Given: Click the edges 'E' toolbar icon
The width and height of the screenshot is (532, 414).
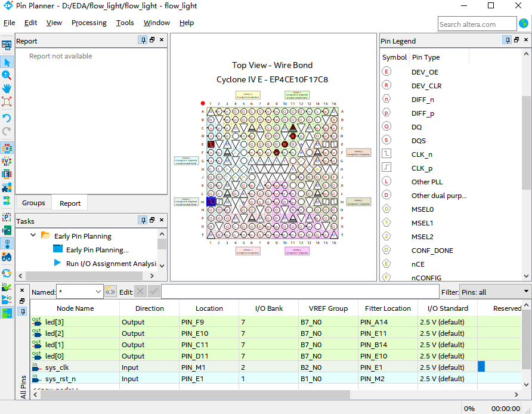Looking at the screenshot, I should click(7, 174).
